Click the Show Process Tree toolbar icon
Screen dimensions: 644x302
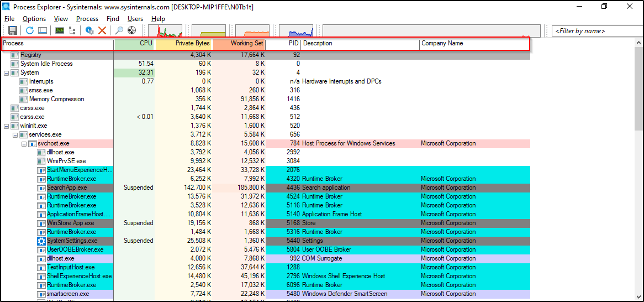coord(72,30)
